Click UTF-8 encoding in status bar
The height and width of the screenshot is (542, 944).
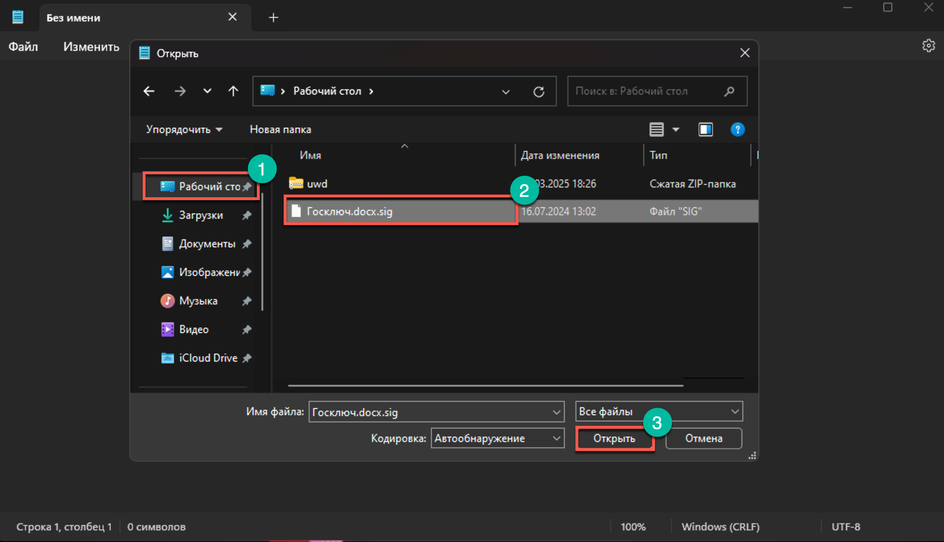[x=846, y=527]
